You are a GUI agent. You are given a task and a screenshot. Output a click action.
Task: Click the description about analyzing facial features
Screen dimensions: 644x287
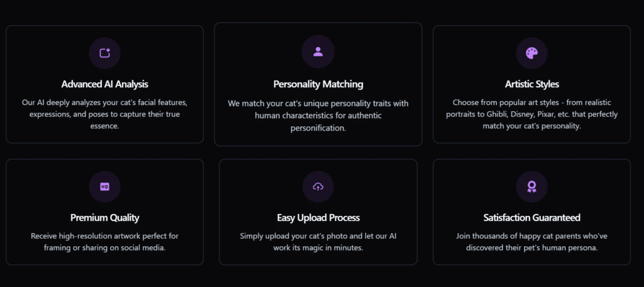click(104, 114)
